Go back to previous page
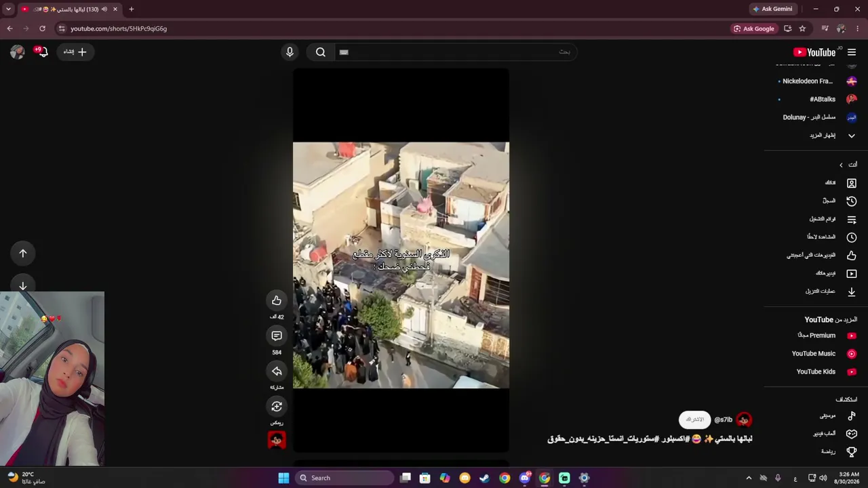The width and height of the screenshot is (868, 488). 9,28
